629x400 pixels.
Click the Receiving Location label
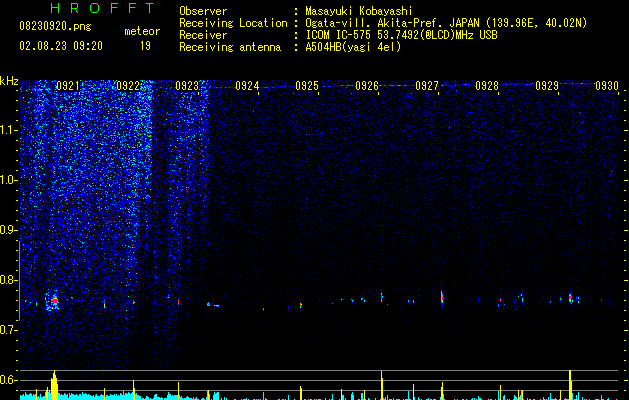click(233, 23)
